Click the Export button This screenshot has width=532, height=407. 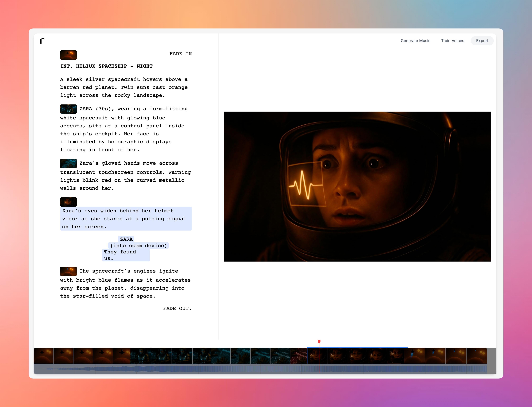tap(482, 41)
